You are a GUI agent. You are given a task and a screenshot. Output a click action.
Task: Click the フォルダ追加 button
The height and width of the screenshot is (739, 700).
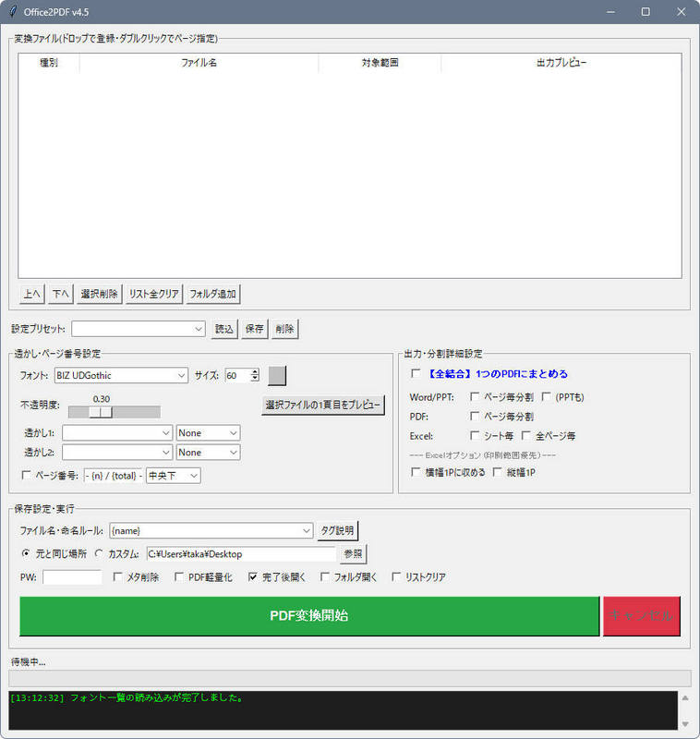pos(213,294)
